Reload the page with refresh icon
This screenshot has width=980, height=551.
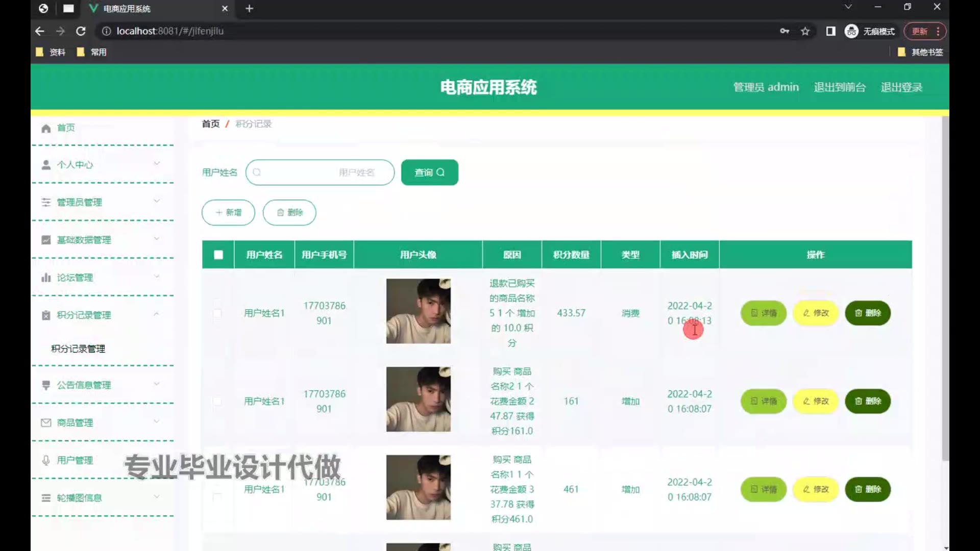tap(81, 32)
